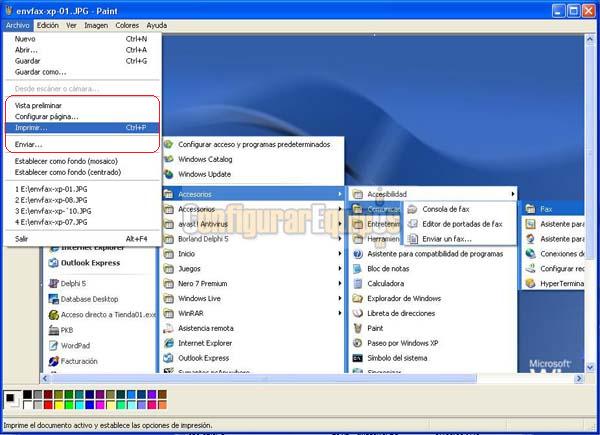Click the Paint icon in the title bar
This screenshot has height=435, width=600.
point(8,10)
